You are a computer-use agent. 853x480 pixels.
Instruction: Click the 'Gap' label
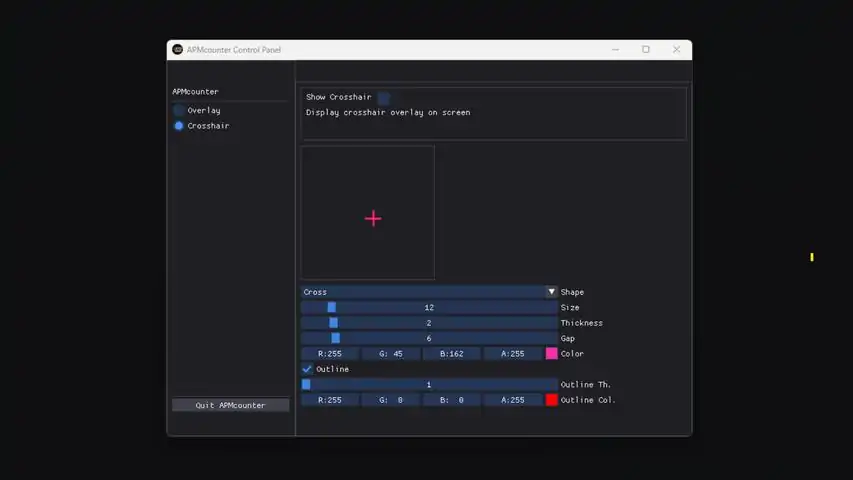(x=567, y=339)
